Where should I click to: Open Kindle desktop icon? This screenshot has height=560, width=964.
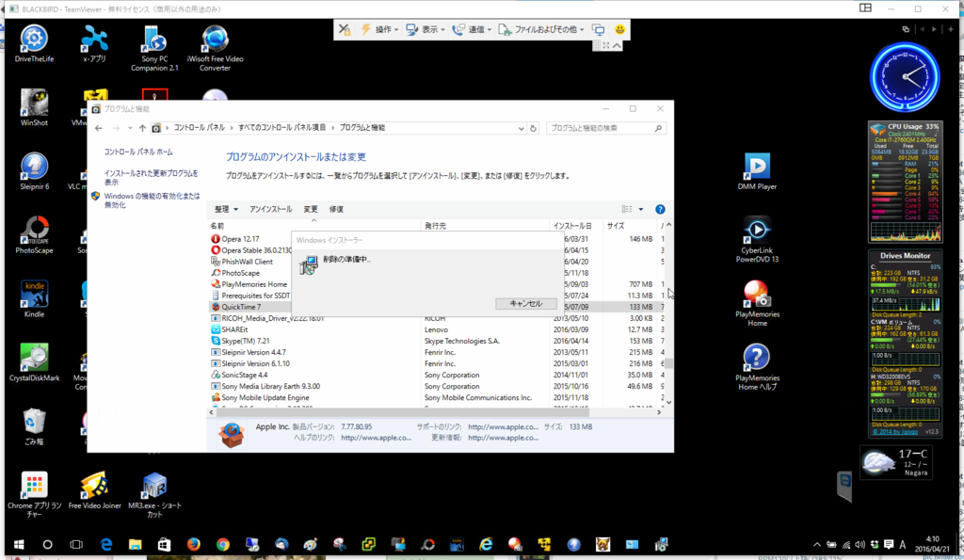tap(34, 299)
